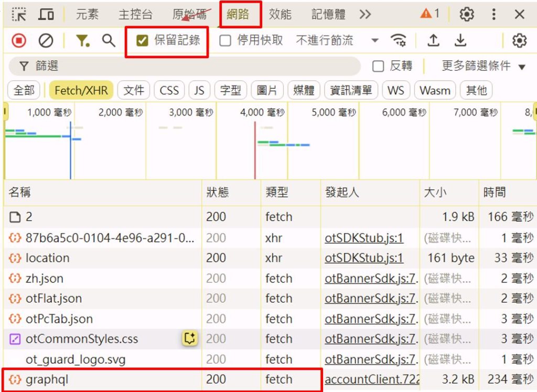
Task: Import HAR file using upload icon
Action: pos(433,40)
